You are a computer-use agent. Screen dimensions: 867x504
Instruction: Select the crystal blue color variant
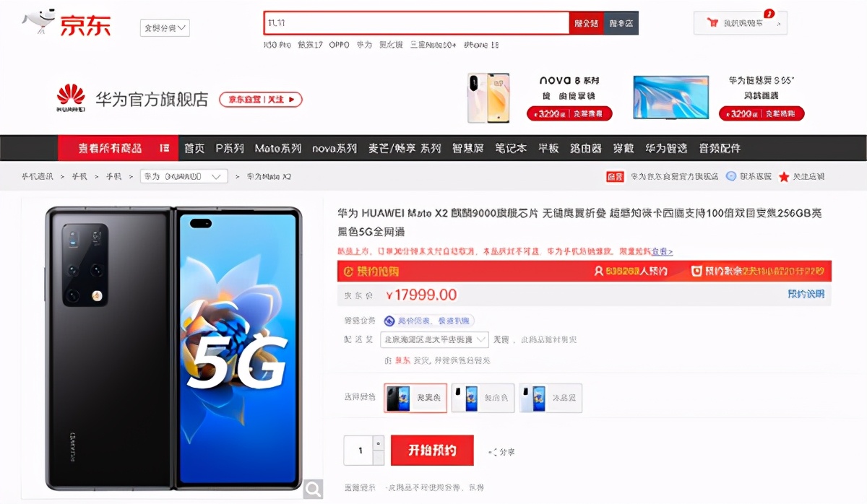[551, 398]
